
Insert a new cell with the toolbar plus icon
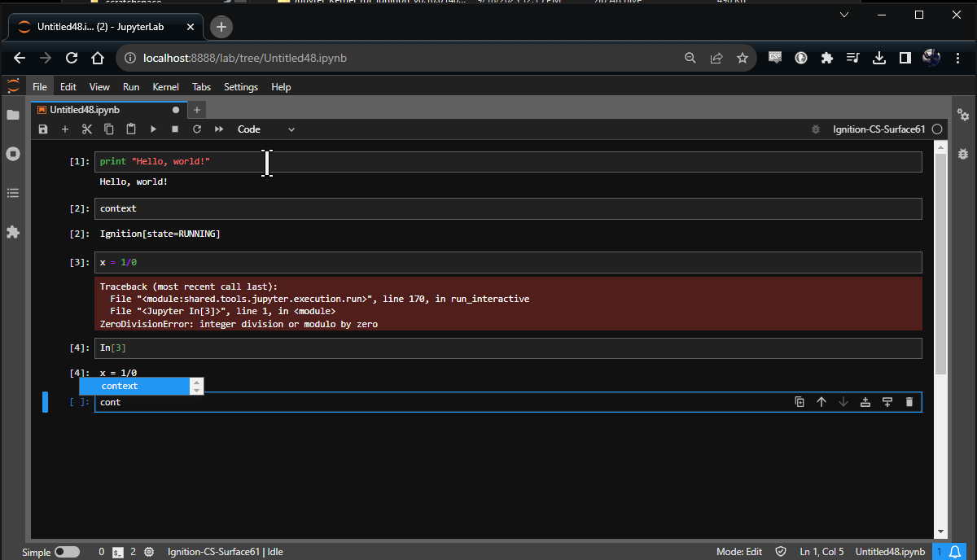(x=65, y=129)
